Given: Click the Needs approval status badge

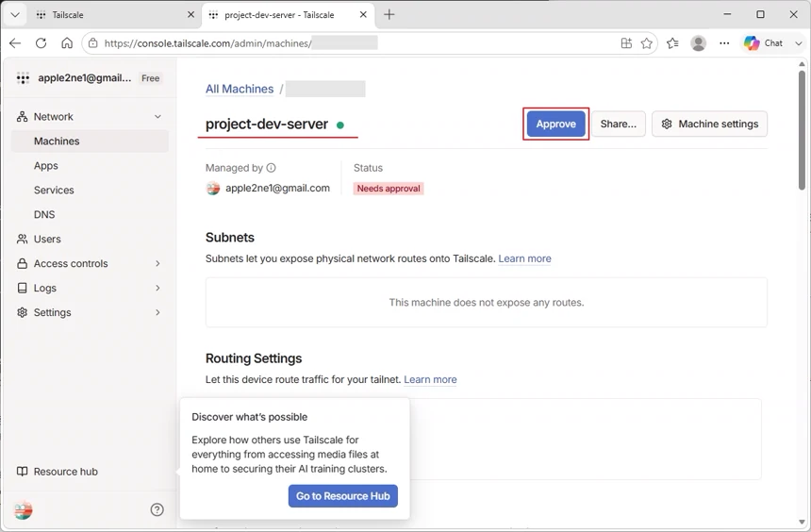Looking at the screenshot, I should pyautogui.click(x=389, y=189).
